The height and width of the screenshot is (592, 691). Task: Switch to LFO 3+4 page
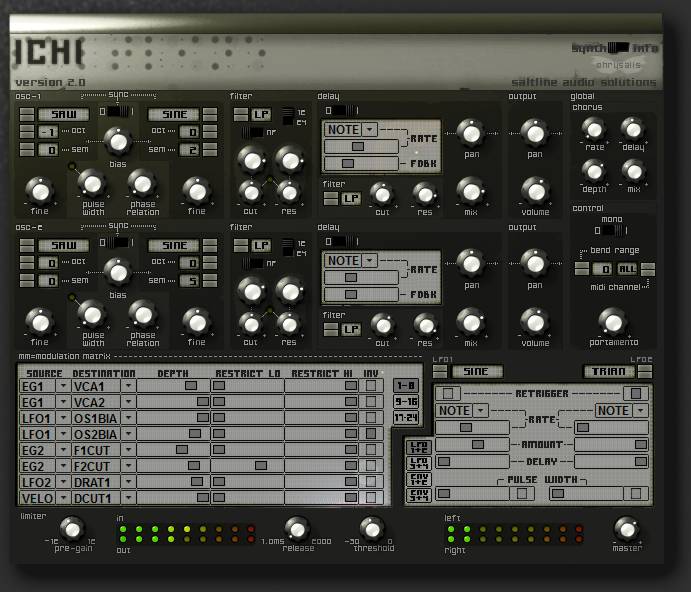(x=418, y=463)
